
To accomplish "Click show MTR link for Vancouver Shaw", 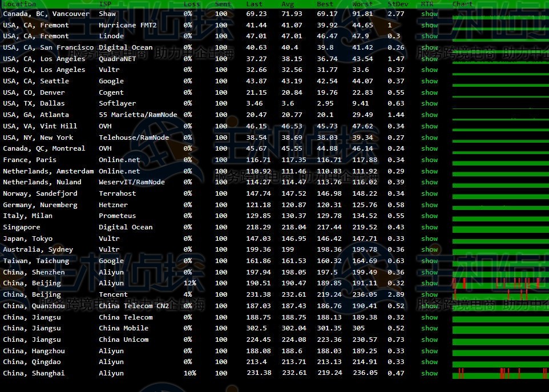I will pyautogui.click(x=429, y=14).
